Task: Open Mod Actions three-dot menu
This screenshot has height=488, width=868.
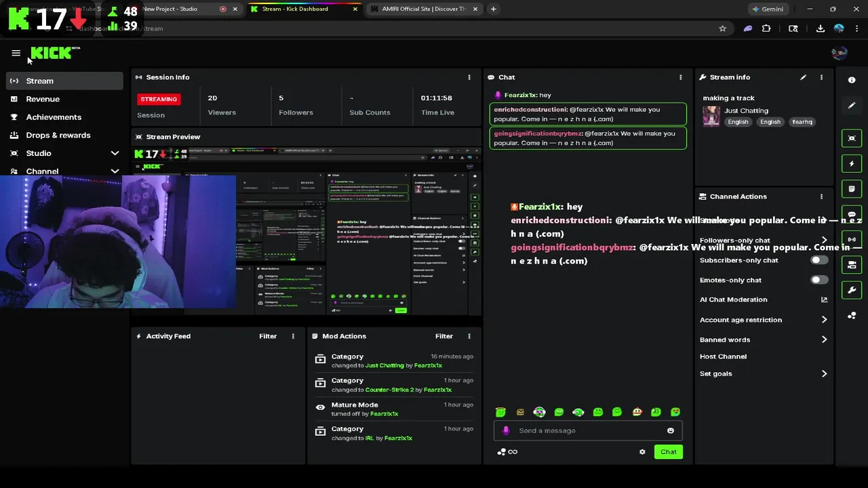Action: [x=469, y=336]
